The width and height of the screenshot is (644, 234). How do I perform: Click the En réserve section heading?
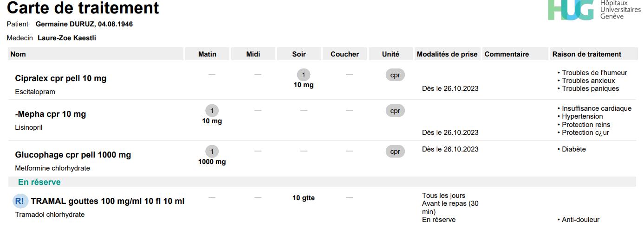39,182
